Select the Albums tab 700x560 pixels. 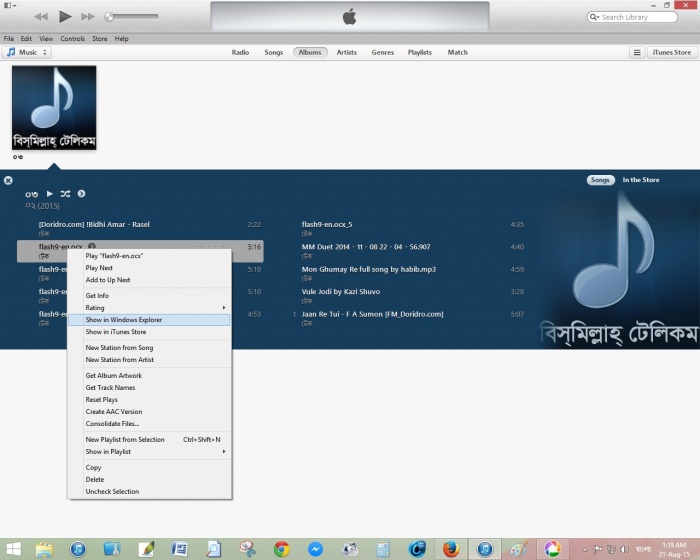tap(310, 52)
